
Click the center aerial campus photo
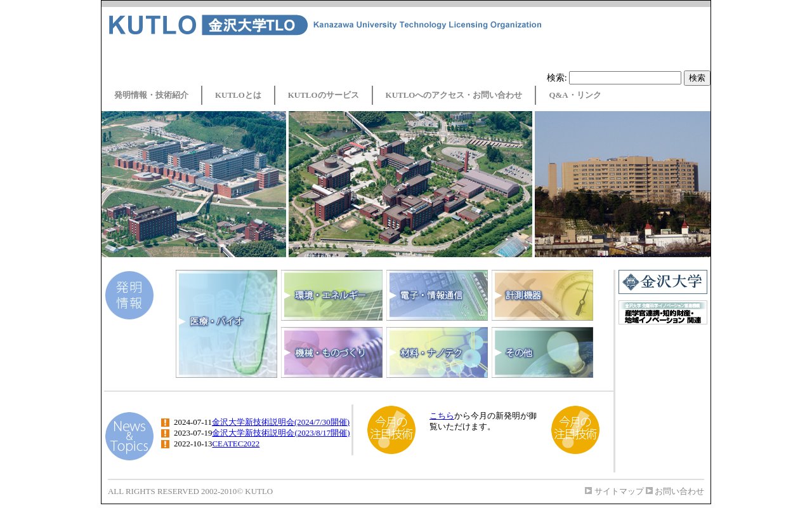pyautogui.click(x=410, y=184)
